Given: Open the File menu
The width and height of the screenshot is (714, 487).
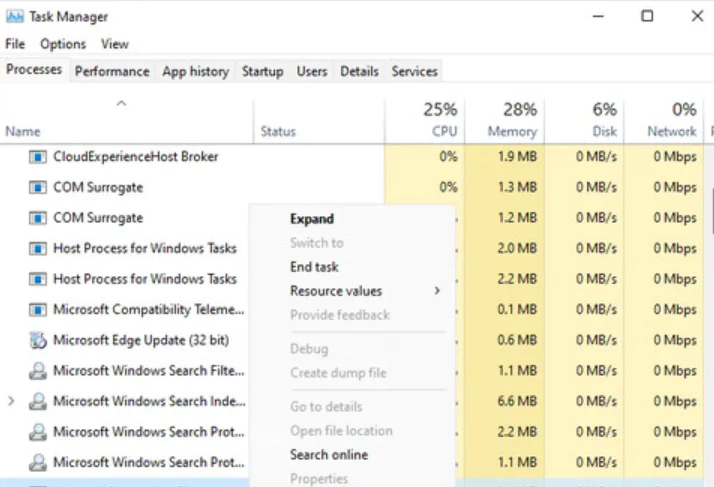Looking at the screenshot, I should 15,44.
